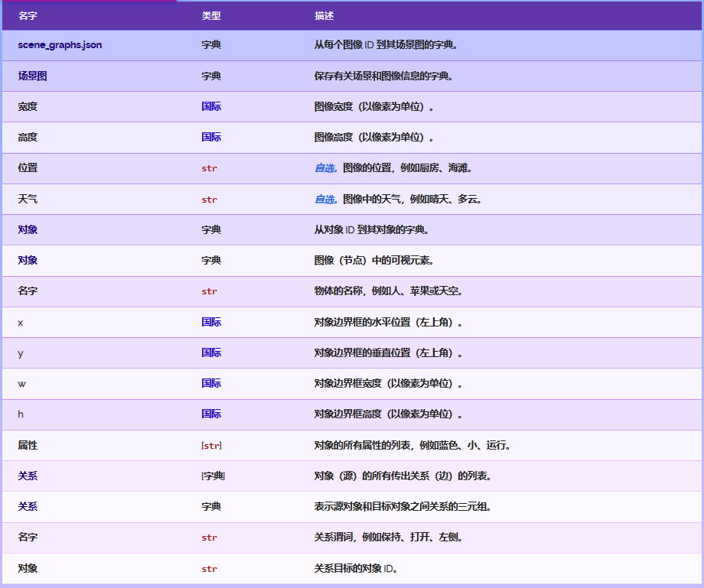Viewport: 704px width, 588px height.
Task: Open 国际 type link in x row
Action: 211,322
